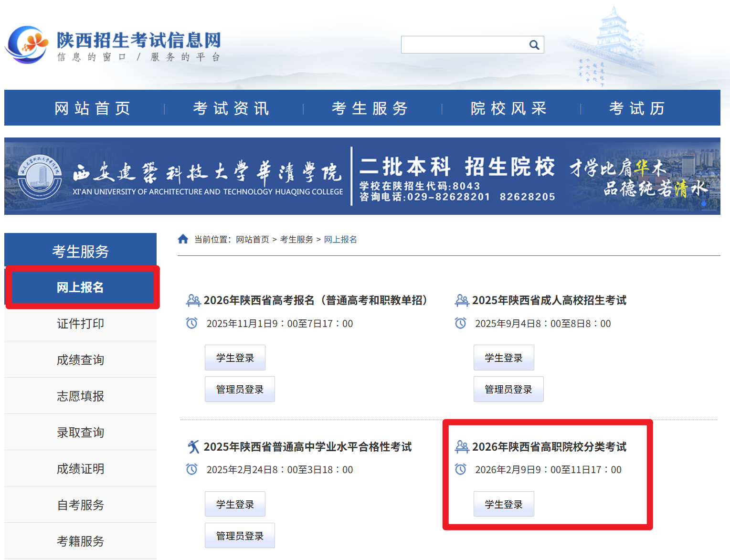
Task: Click the home icon in the breadcrumb
Action: pyautogui.click(x=183, y=239)
